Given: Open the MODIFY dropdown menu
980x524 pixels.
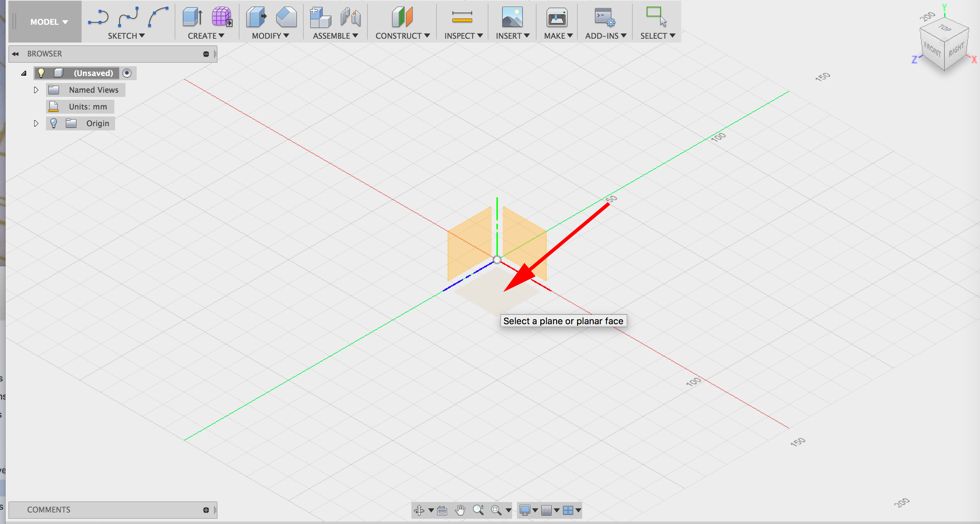Looking at the screenshot, I should 271,36.
